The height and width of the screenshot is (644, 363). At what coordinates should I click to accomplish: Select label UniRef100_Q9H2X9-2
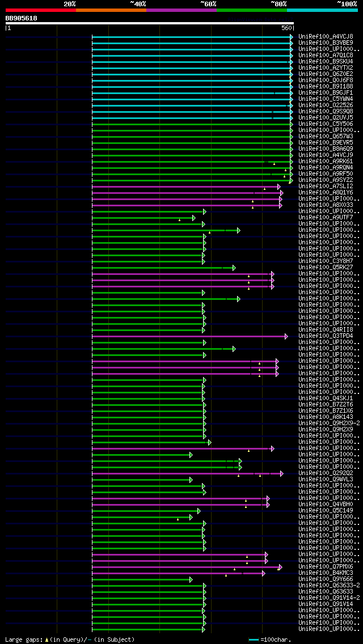click(x=330, y=423)
